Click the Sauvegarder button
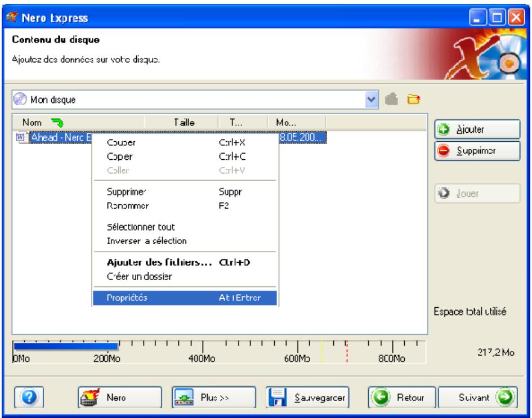The width and height of the screenshot is (532, 418). click(x=307, y=397)
